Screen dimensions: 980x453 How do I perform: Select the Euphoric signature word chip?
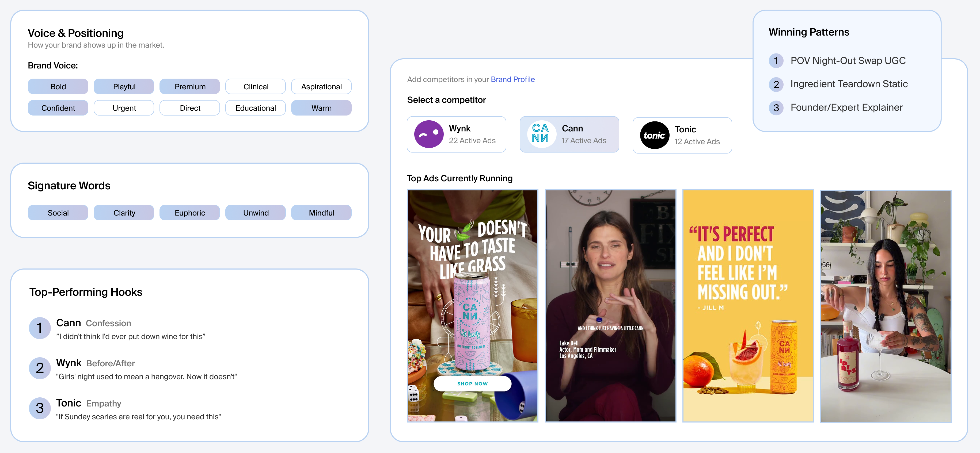pyautogui.click(x=190, y=213)
